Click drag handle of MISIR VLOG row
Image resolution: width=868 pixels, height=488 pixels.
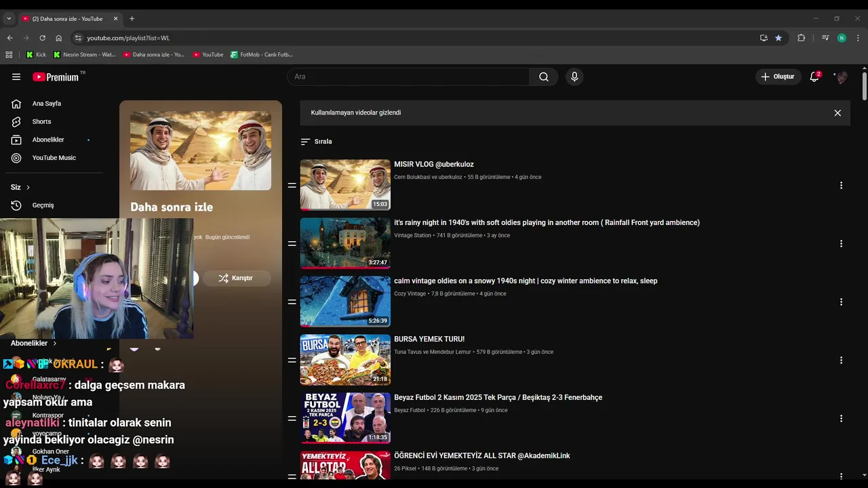point(292,185)
